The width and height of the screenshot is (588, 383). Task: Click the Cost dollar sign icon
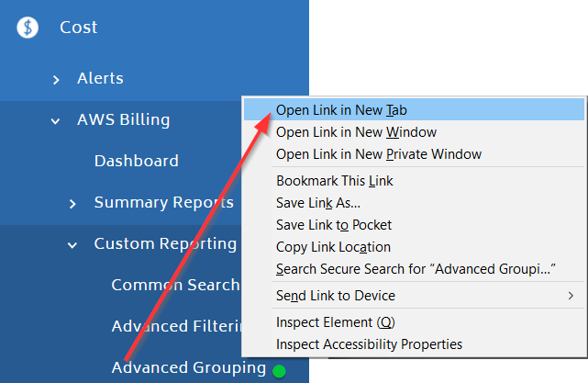tap(28, 28)
